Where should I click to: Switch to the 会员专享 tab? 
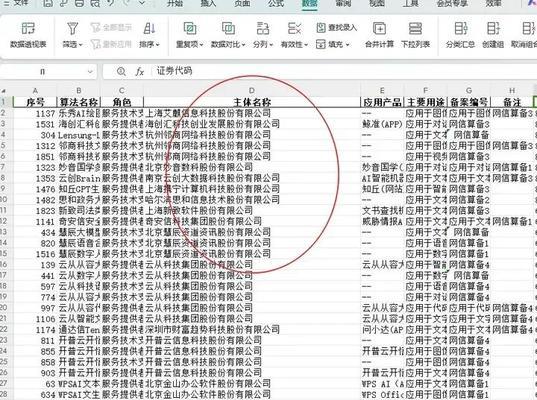(452, 3)
